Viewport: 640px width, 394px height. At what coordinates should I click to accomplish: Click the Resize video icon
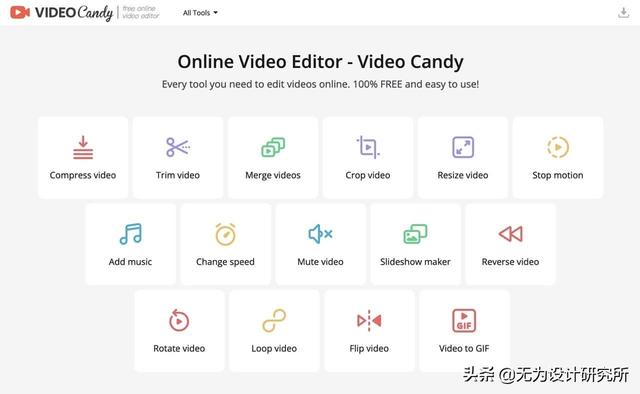(463, 147)
